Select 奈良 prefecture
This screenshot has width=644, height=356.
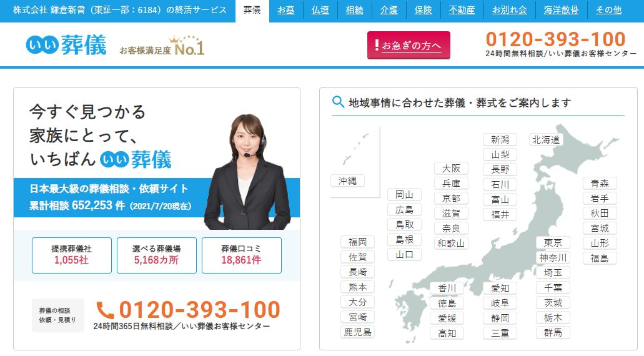point(451,229)
